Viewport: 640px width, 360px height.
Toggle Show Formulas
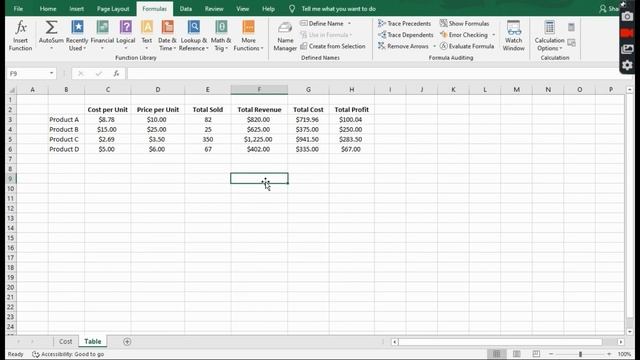tap(464, 24)
